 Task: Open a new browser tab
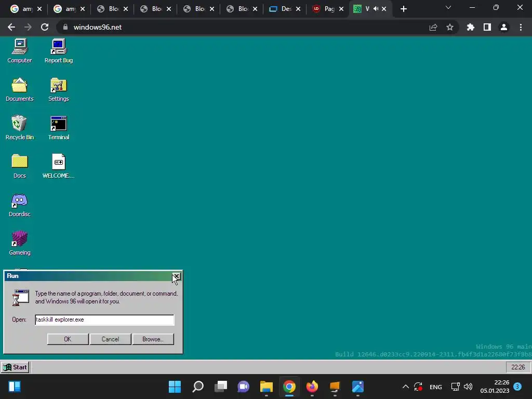tap(403, 9)
